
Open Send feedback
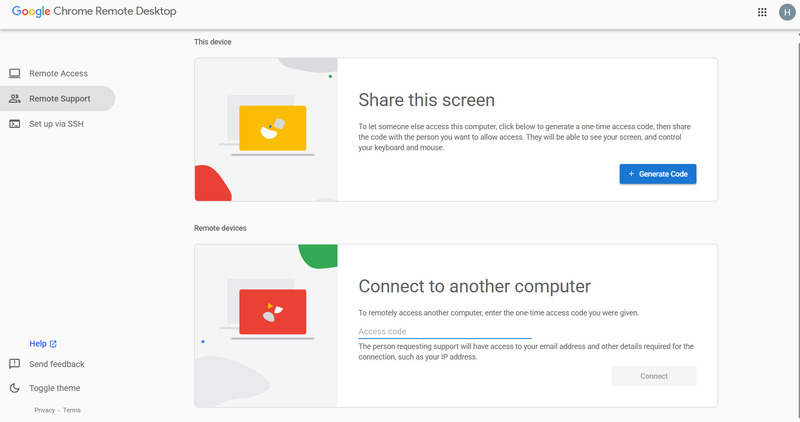(x=57, y=364)
